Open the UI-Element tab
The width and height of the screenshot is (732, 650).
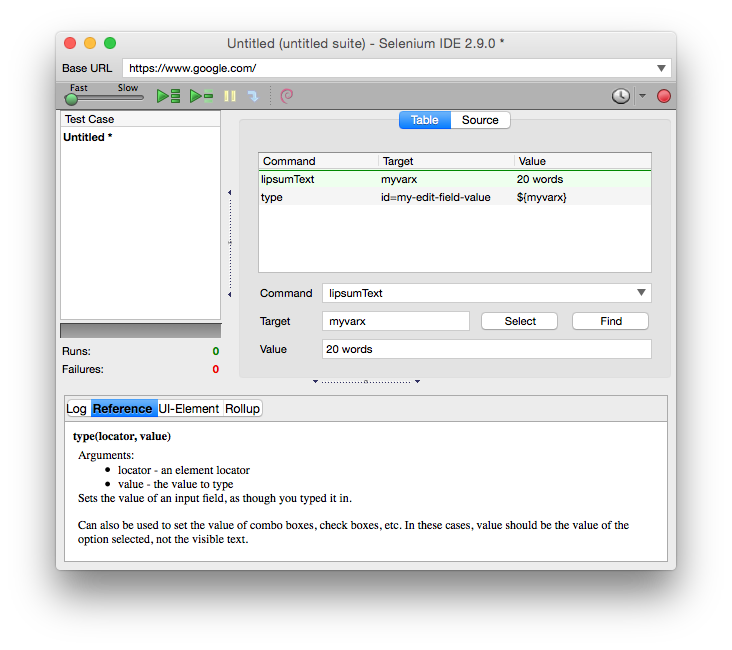189,409
